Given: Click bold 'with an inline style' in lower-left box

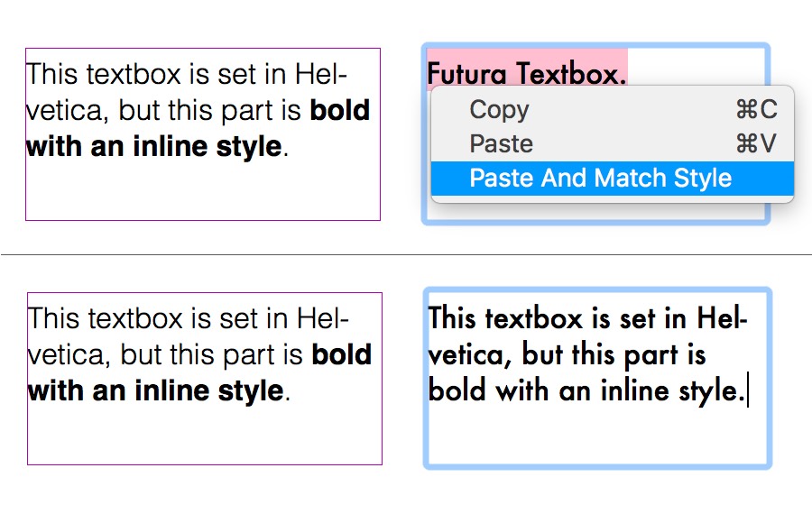Looking at the screenshot, I should pos(155,391).
